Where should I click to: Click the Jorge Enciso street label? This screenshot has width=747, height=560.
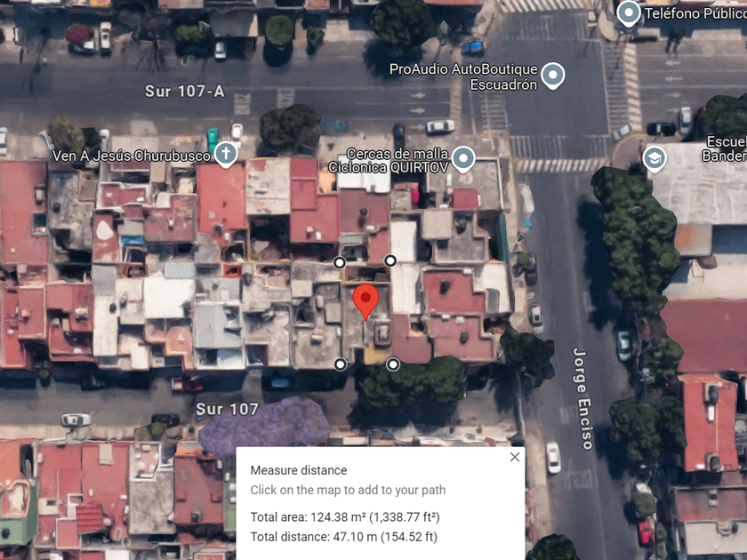tap(583, 398)
